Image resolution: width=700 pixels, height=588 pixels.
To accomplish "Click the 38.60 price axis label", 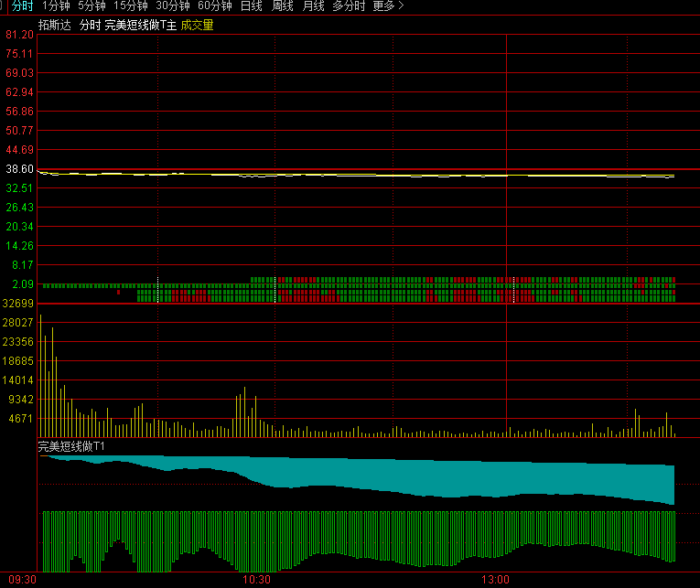I will point(19,169).
